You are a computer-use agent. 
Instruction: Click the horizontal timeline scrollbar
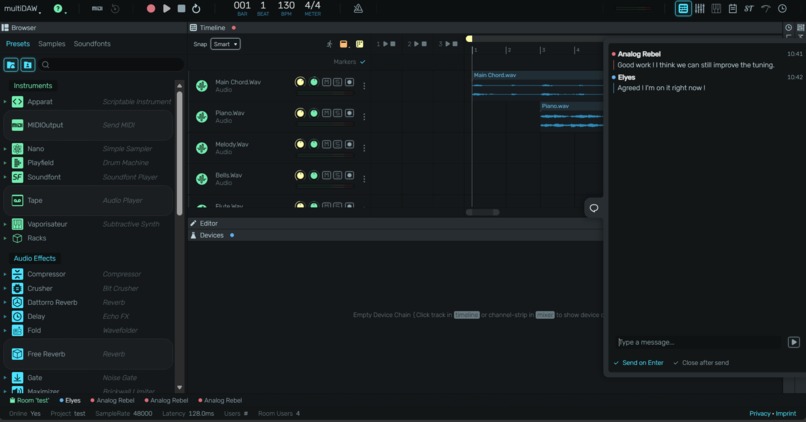pos(482,212)
